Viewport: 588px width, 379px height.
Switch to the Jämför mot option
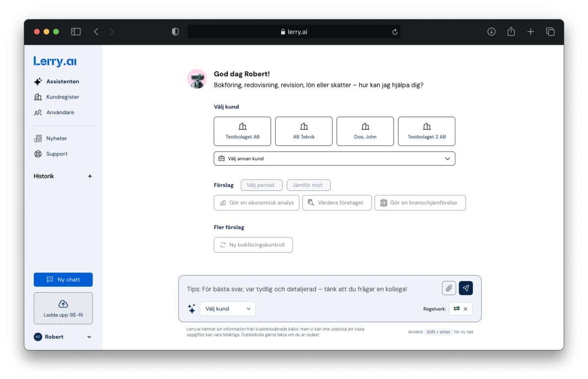point(308,185)
